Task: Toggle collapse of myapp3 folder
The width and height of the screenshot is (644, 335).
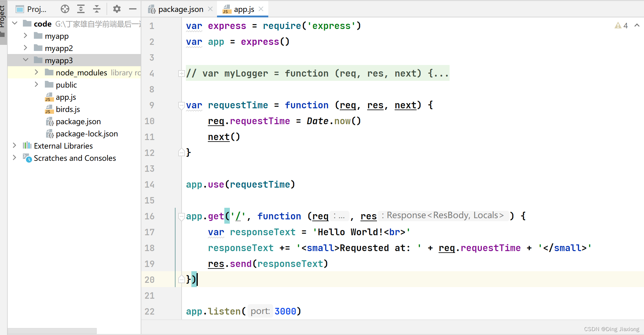Action: pos(27,60)
